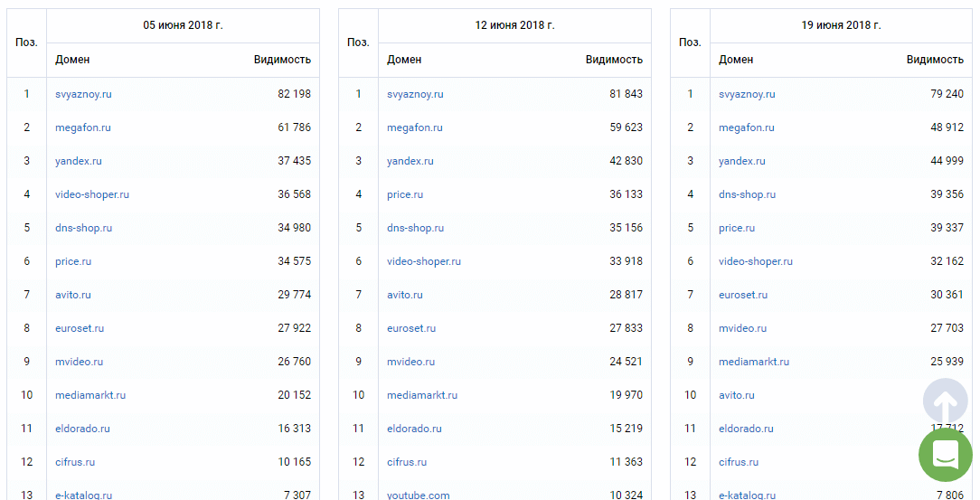The image size is (980, 500).
Task: Select visibility value 79 240
Action: [947, 94]
